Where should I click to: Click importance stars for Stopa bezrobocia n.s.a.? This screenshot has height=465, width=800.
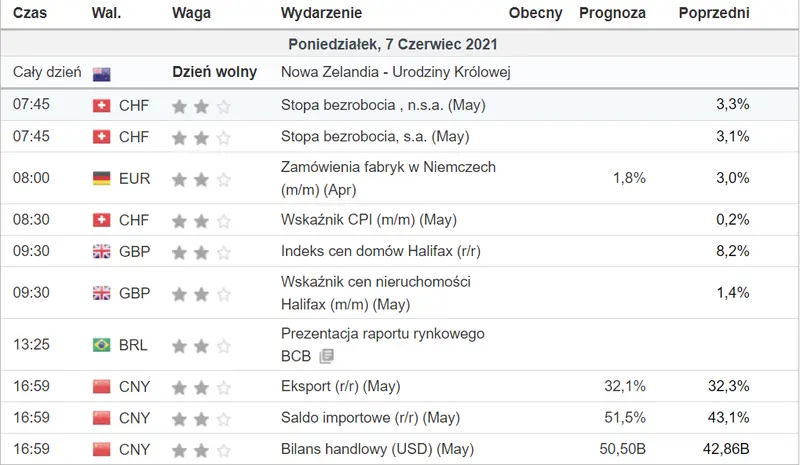pyautogui.click(x=201, y=106)
